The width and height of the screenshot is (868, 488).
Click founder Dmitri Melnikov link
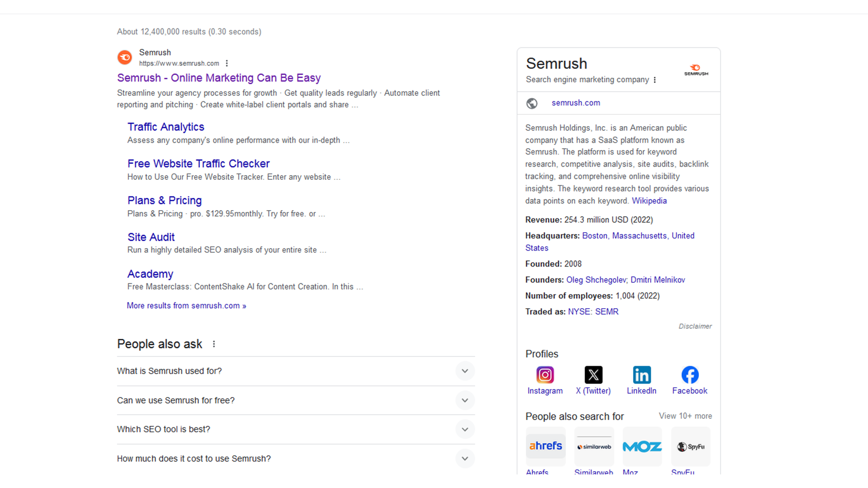pyautogui.click(x=658, y=280)
